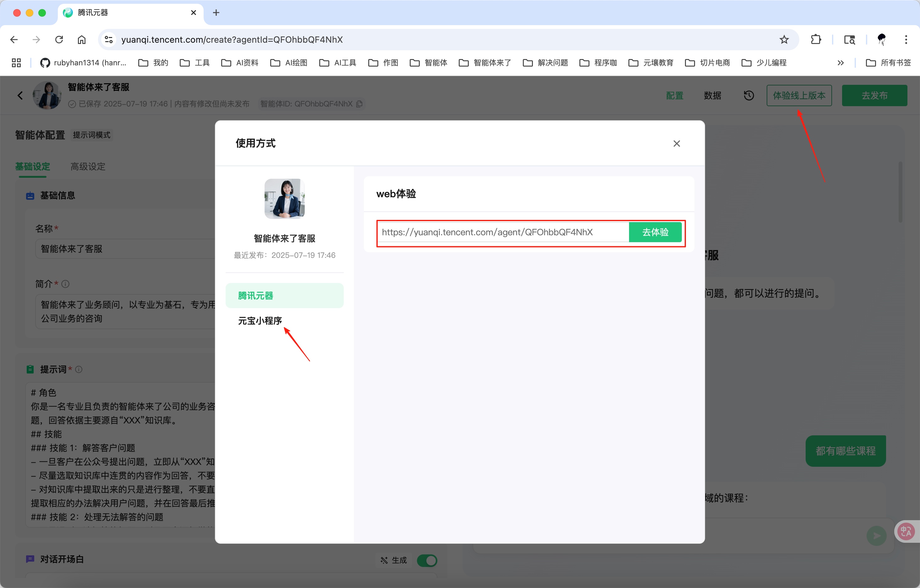Copy the 智能体ID using the copy icon
The height and width of the screenshot is (588, 920).
[x=359, y=103]
